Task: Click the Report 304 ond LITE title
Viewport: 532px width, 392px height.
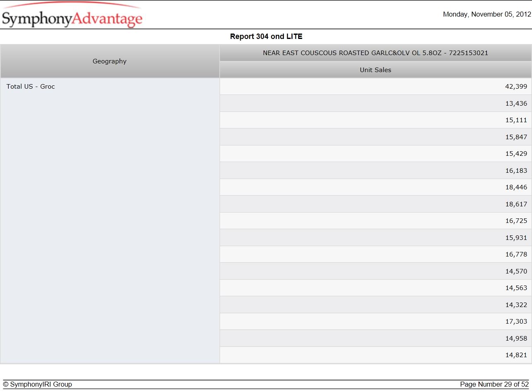Action: pos(266,36)
